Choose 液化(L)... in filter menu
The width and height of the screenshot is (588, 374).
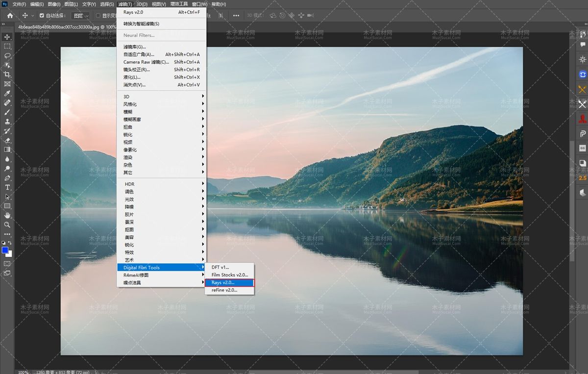[161, 77]
